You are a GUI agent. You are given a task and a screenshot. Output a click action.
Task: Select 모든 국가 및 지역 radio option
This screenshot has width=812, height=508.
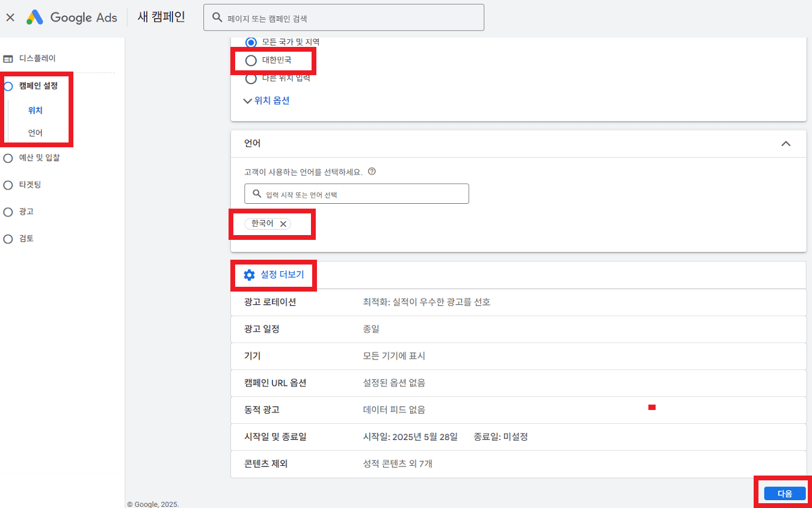point(251,42)
